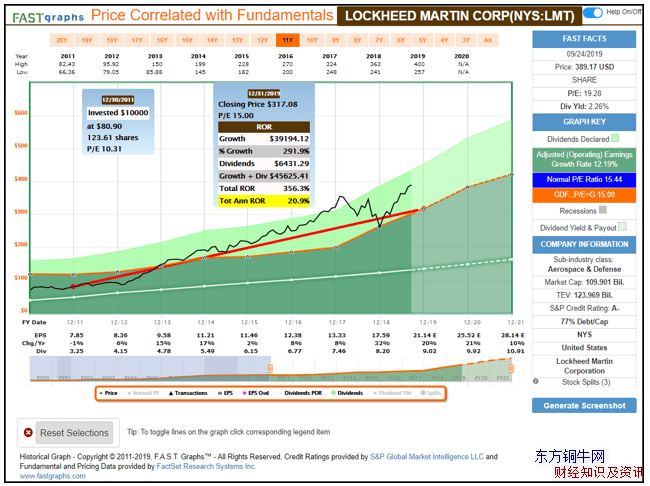Click the GRAPH KEY header
Viewport: 650px width, 486px height.
click(584, 122)
